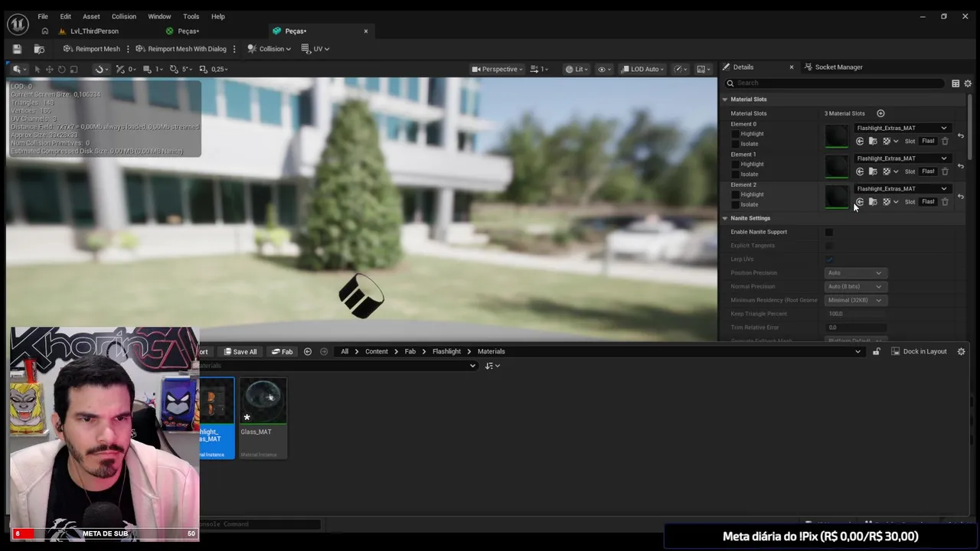
Task: Click the viewport performance gauge icon
Action: [x=680, y=69]
